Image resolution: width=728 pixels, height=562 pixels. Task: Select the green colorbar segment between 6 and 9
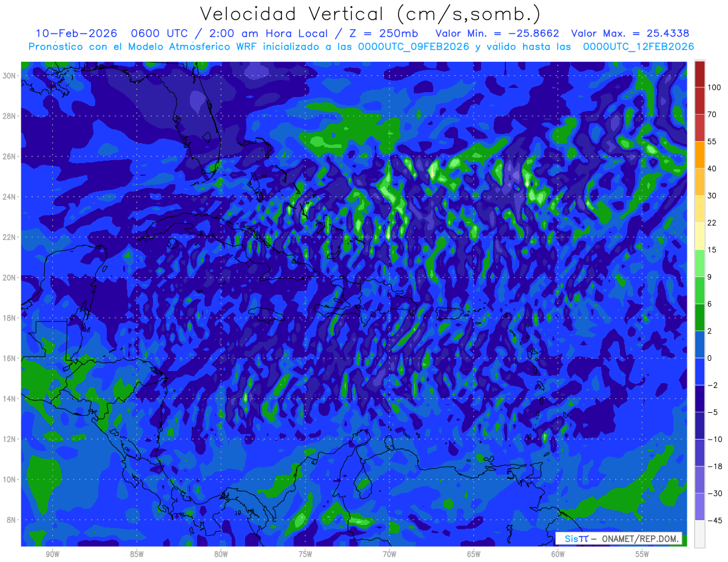[x=699, y=290]
